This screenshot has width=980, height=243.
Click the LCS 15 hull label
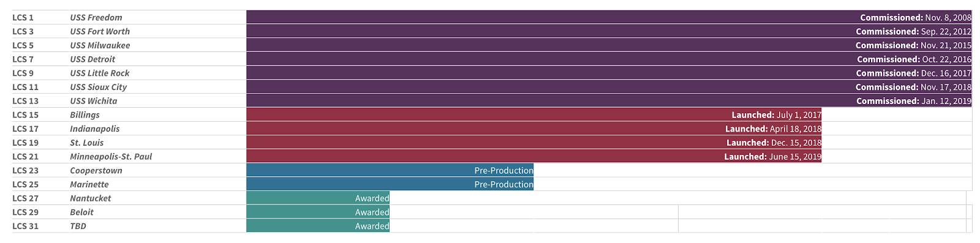[x=26, y=114]
